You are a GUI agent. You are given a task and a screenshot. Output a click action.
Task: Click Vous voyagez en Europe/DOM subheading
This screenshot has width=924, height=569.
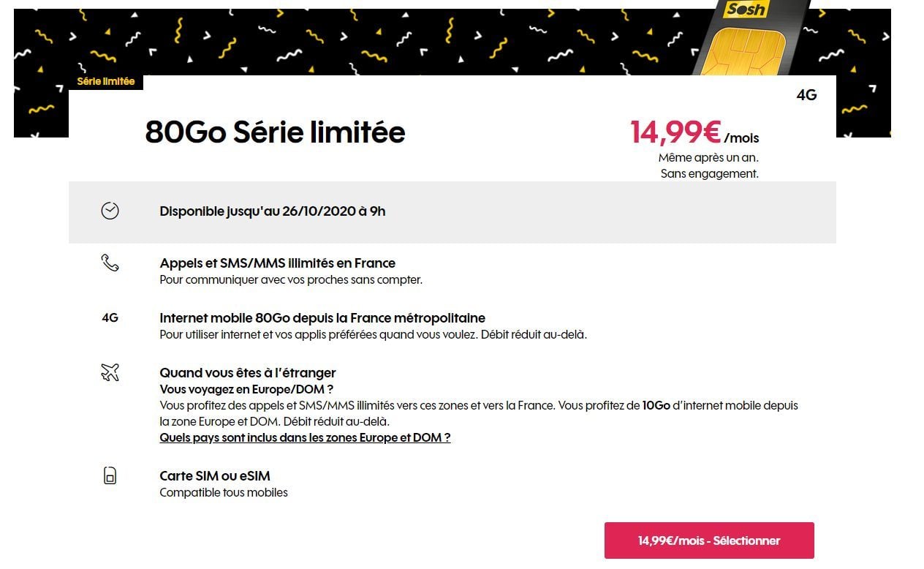coord(246,389)
